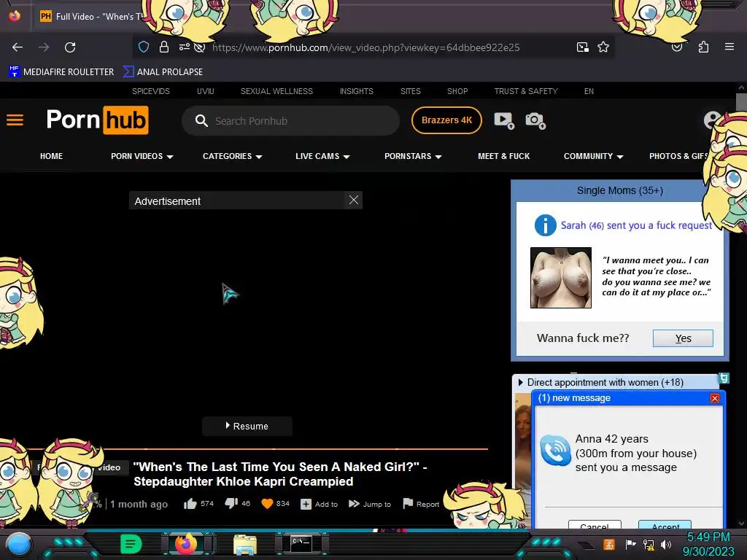Select the Full Video browser tab

coord(90,16)
